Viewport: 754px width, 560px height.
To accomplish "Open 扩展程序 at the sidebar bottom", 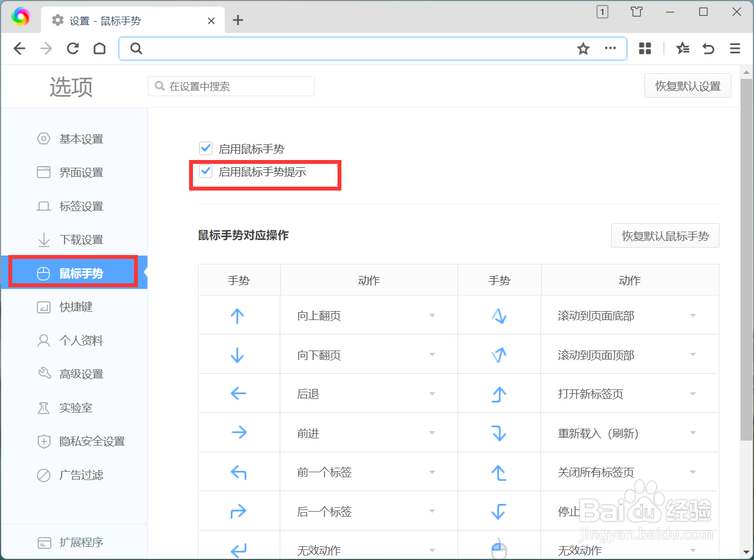I will [x=82, y=542].
